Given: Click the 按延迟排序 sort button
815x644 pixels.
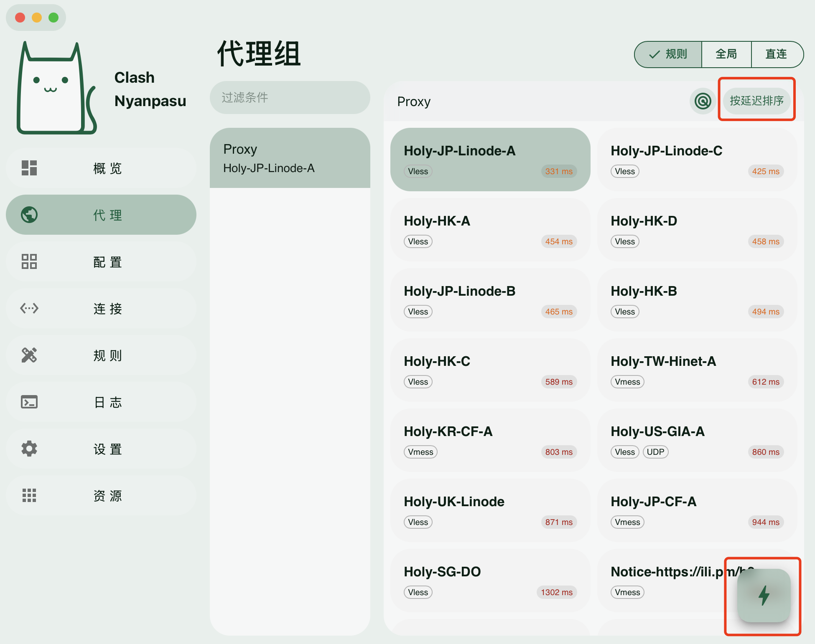Looking at the screenshot, I should pyautogui.click(x=756, y=101).
